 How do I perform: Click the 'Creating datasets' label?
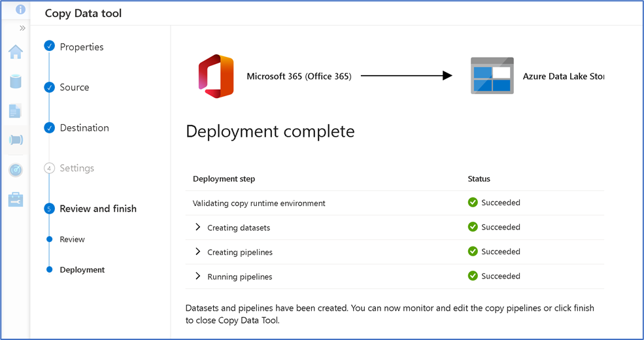(x=239, y=228)
